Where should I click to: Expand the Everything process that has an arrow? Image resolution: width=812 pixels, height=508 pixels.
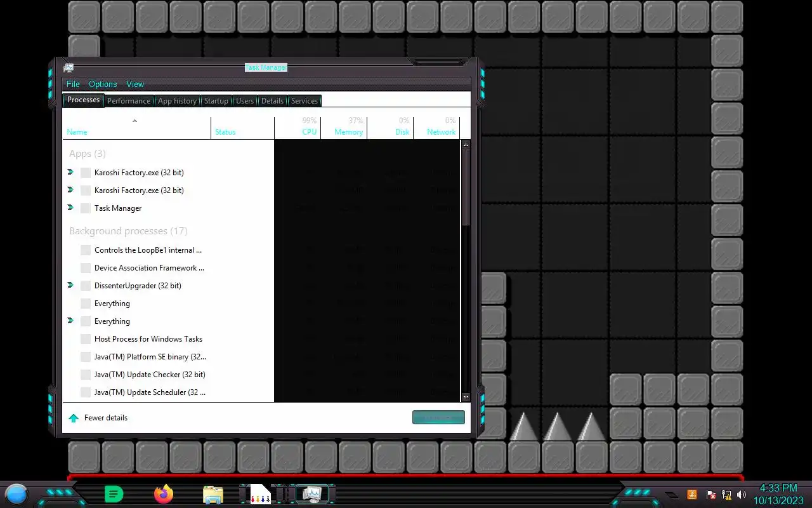click(x=70, y=321)
